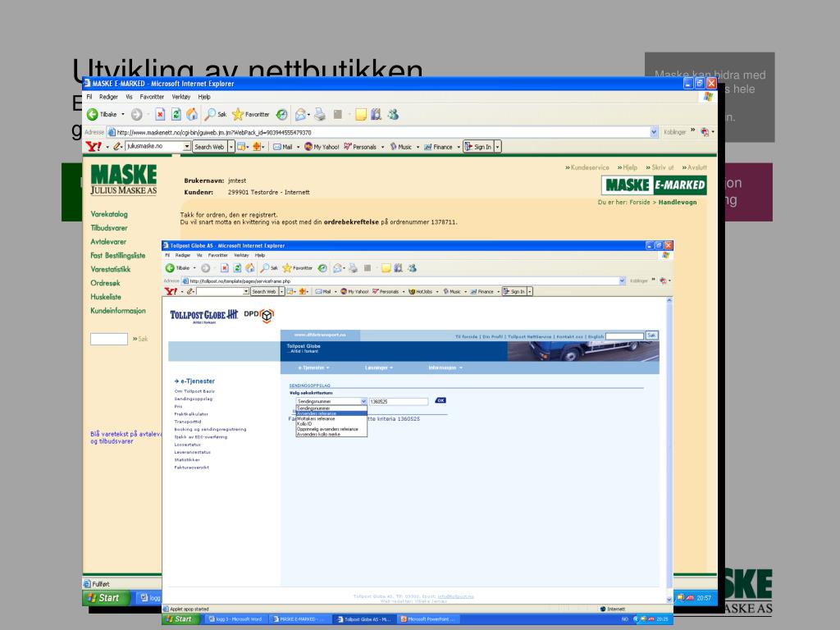Open address bar dropdown in MASKE E-MARKED window

click(654, 132)
